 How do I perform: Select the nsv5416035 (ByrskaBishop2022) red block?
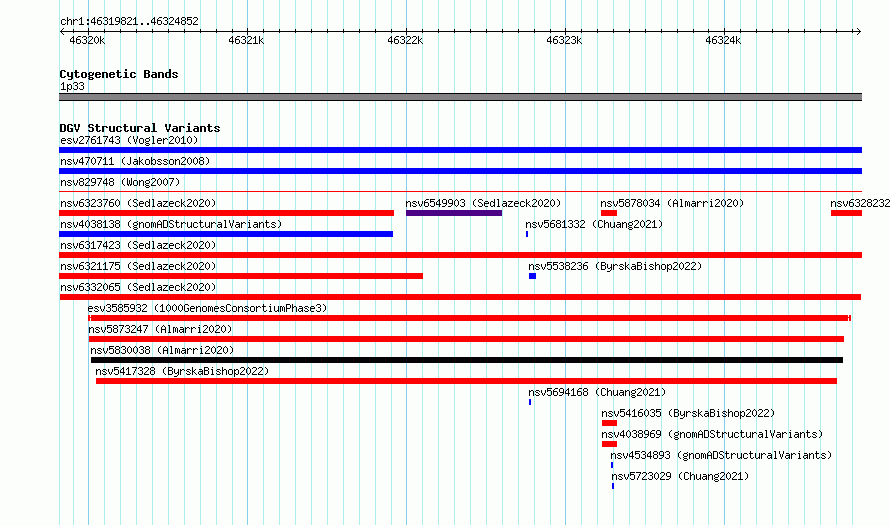610,423
